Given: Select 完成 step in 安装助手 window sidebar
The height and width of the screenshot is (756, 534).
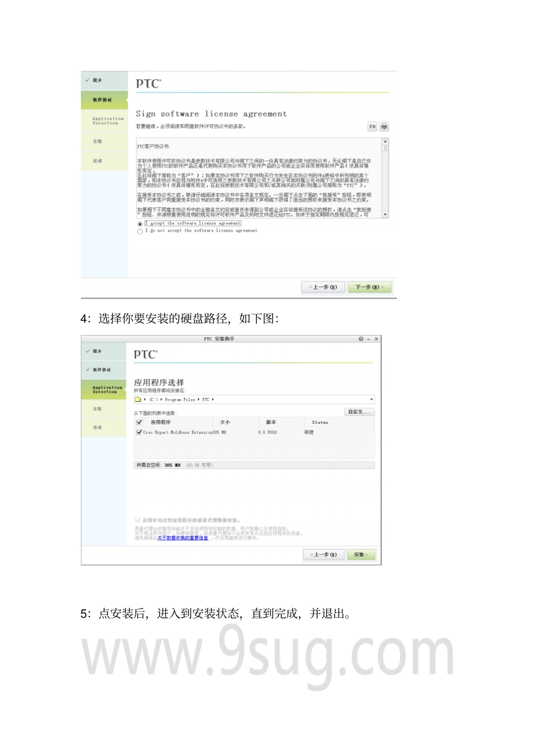Looking at the screenshot, I should pos(104,427).
